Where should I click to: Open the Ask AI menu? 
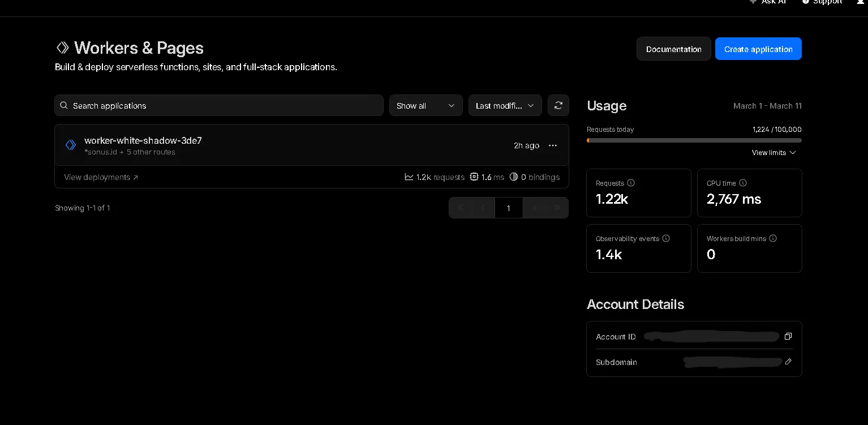[768, 3]
